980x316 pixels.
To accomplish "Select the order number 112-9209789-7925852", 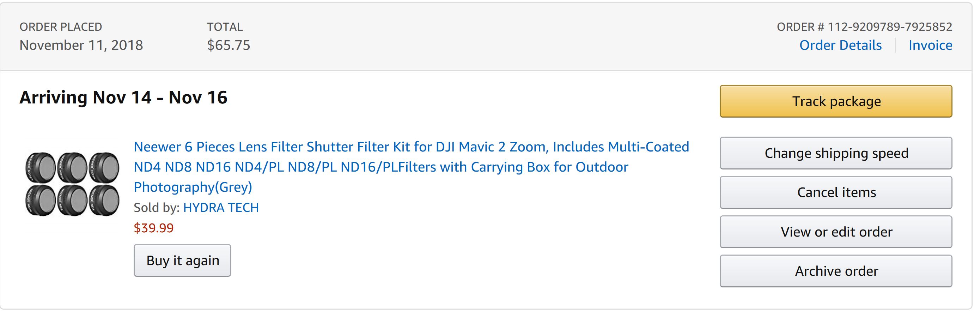I will [x=890, y=26].
